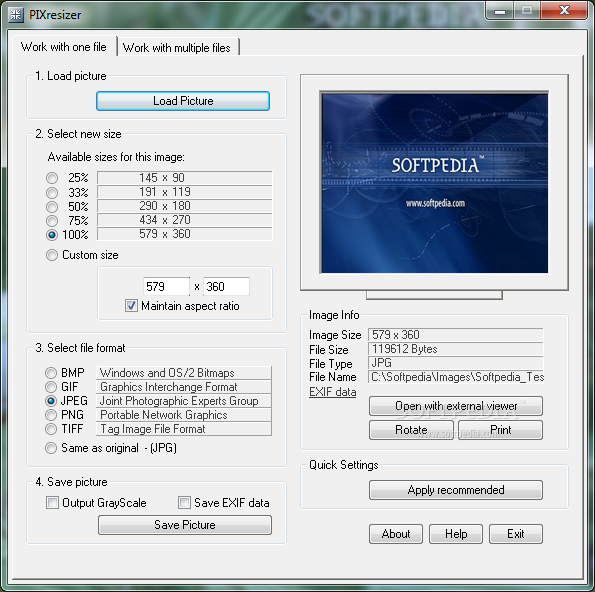Pick PNG file format

pos(51,415)
